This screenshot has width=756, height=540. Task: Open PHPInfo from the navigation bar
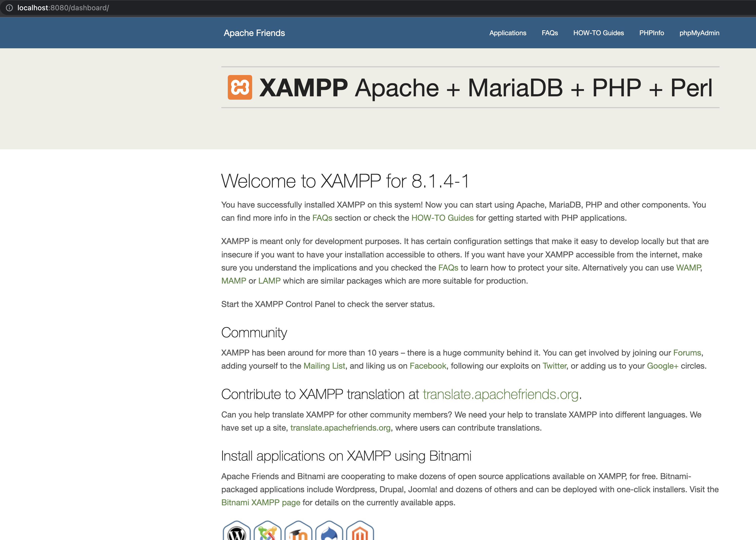651,33
